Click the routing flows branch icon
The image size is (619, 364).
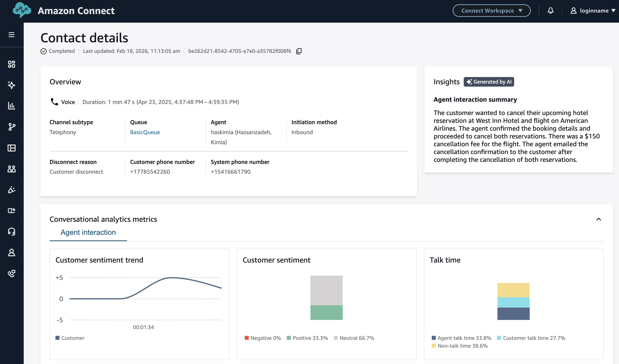tap(12, 127)
